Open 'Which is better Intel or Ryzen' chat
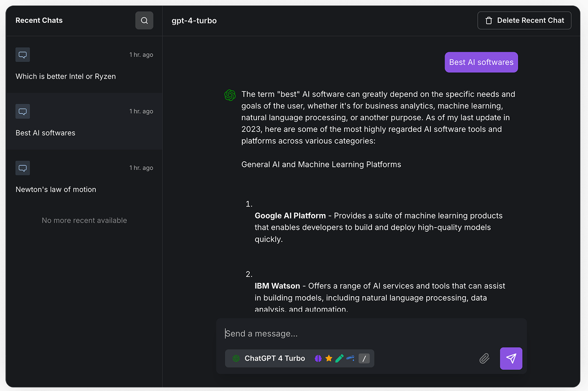Viewport: 588px width, 391px height. [66, 77]
